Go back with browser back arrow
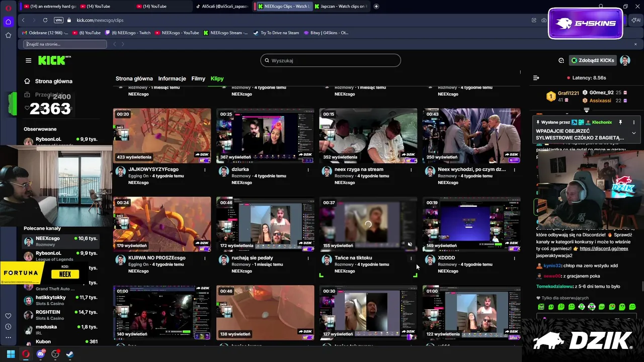 23,20
